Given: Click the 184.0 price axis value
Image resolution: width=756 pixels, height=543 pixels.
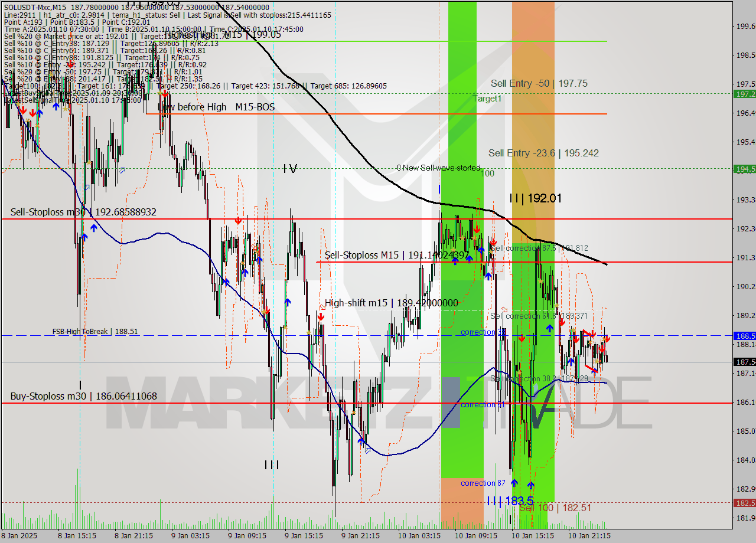Looking at the screenshot, I should (745, 460).
